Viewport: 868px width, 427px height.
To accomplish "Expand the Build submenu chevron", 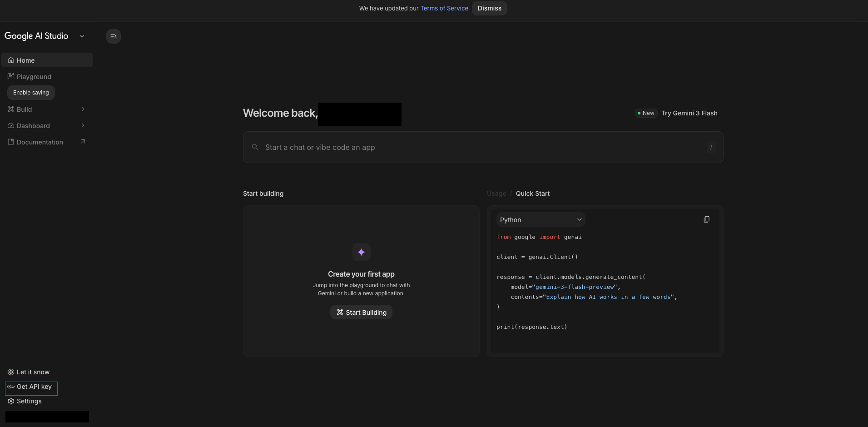I will point(83,109).
